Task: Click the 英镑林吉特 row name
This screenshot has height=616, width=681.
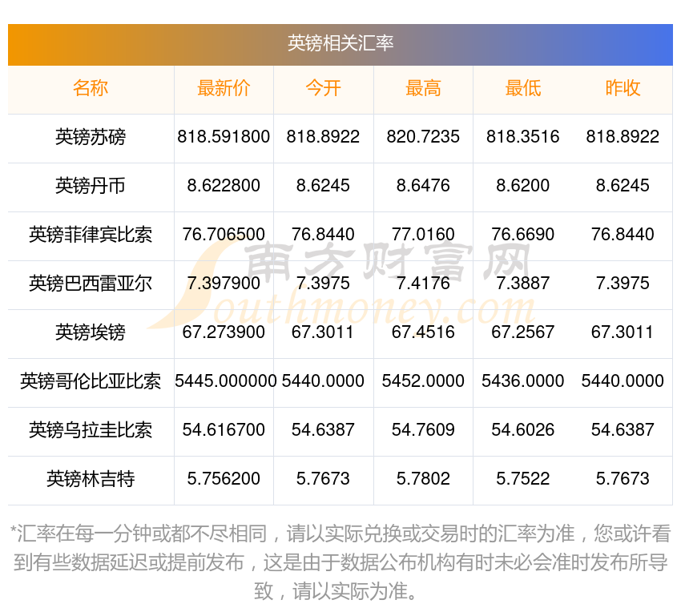Action: click(91, 479)
